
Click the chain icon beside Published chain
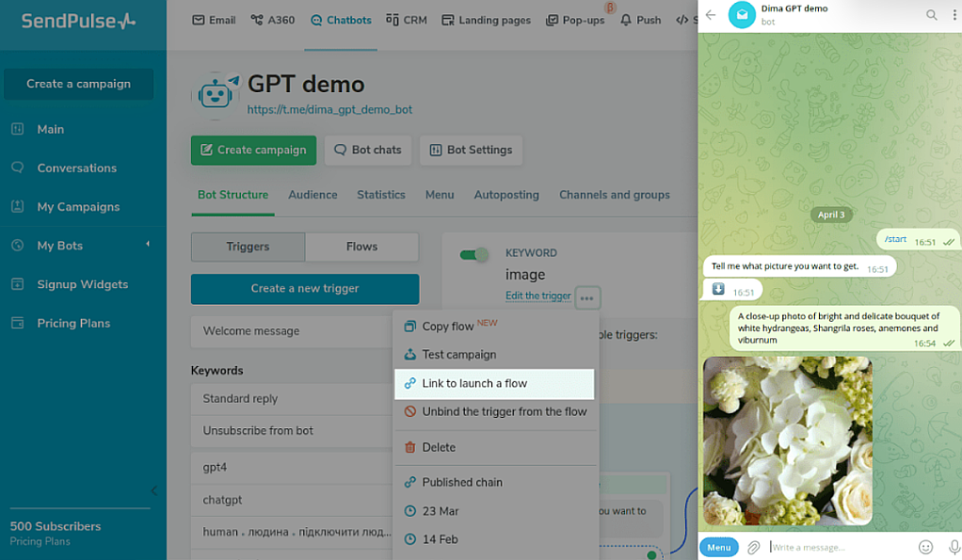(409, 482)
